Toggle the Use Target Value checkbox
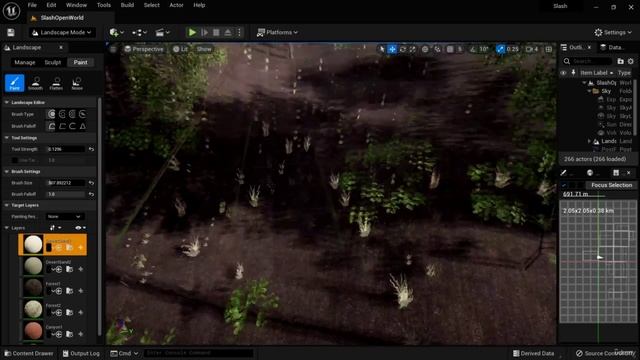The height and width of the screenshot is (360, 640). click(x=15, y=160)
